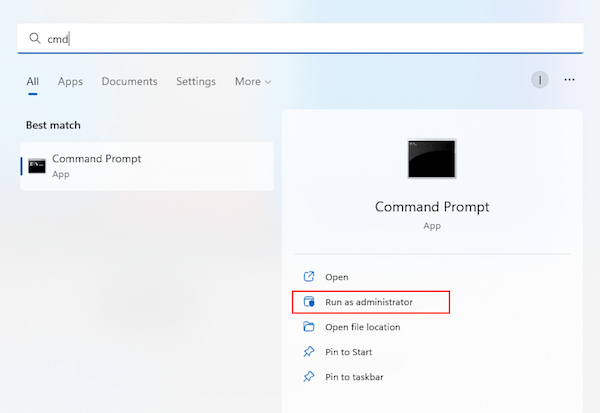Click the shield icon for Run as administrator
Screen dimensions: 600x413
[308, 302]
